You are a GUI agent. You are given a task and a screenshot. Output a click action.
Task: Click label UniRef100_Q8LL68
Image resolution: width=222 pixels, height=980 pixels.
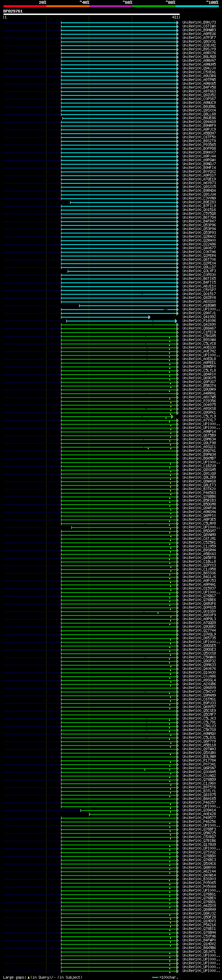199,114
